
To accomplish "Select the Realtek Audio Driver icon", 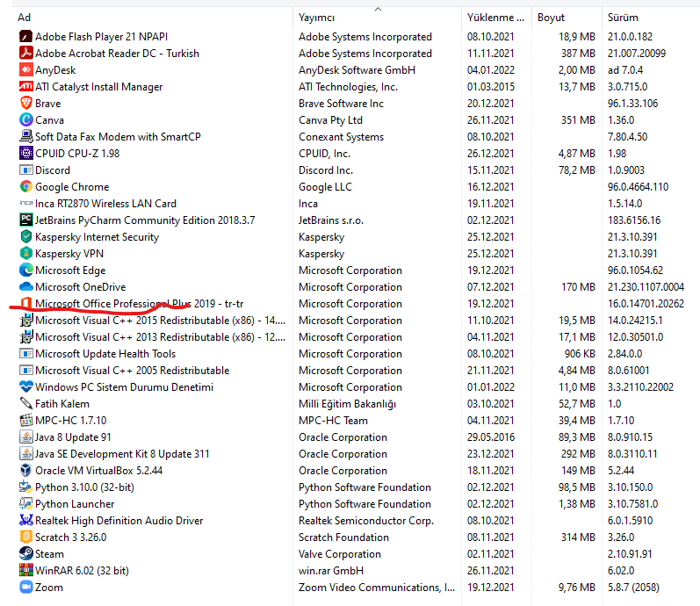I will (25, 520).
